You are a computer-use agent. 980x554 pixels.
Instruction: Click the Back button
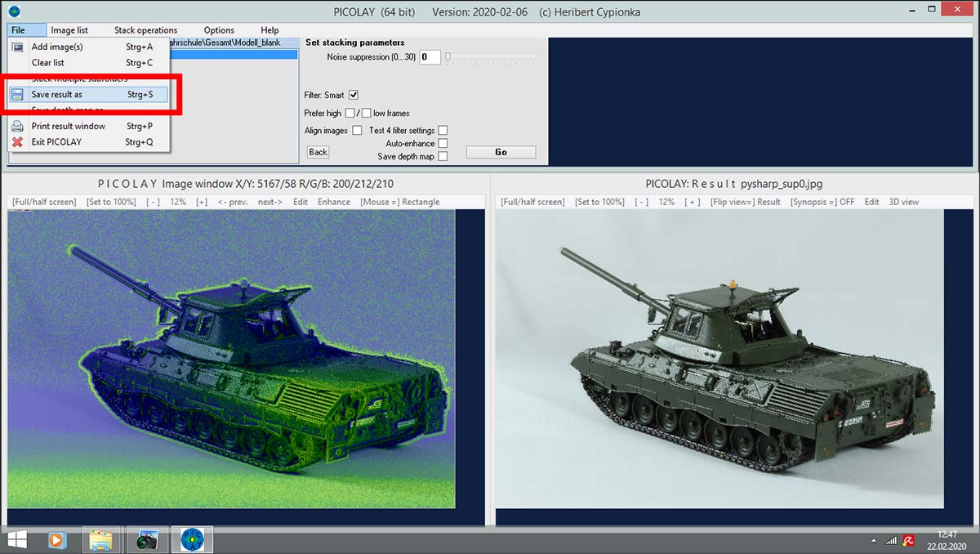coord(318,152)
